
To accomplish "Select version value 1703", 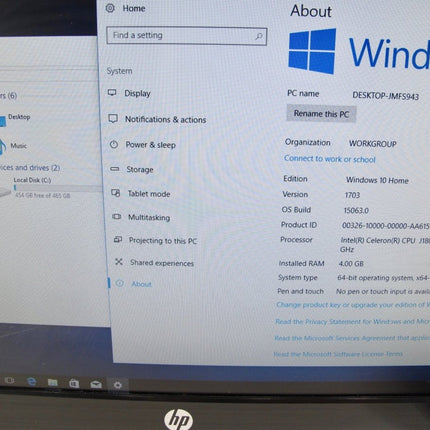I will [x=352, y=195].
